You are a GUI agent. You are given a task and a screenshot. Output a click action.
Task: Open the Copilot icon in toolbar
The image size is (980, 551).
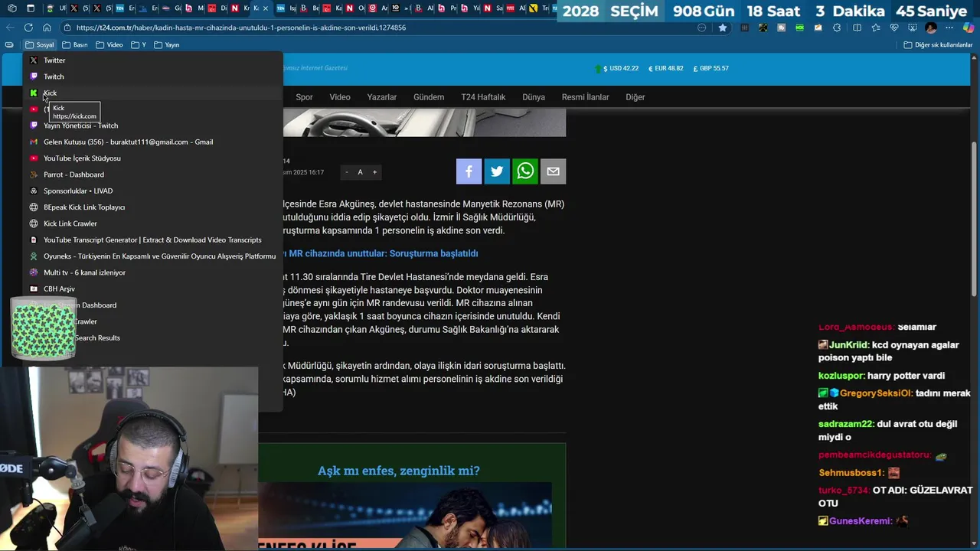click(x=969, y=28)
